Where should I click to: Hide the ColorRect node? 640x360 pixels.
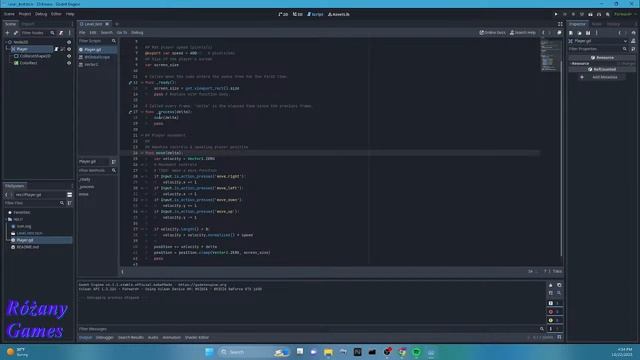(69, 63)
